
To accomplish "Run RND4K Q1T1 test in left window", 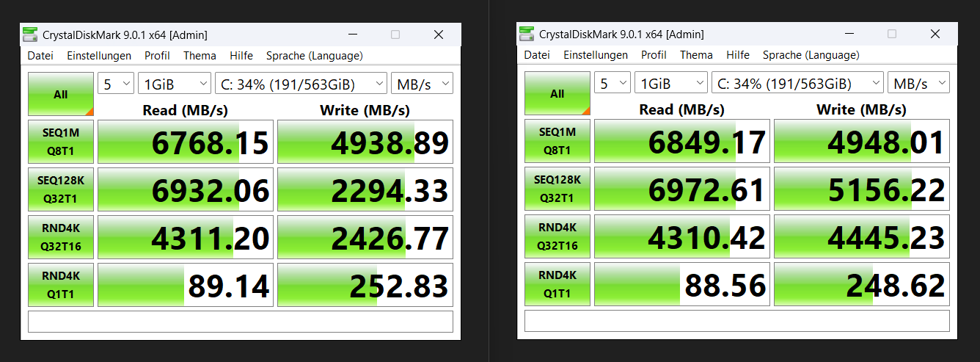I will [61, 285].
